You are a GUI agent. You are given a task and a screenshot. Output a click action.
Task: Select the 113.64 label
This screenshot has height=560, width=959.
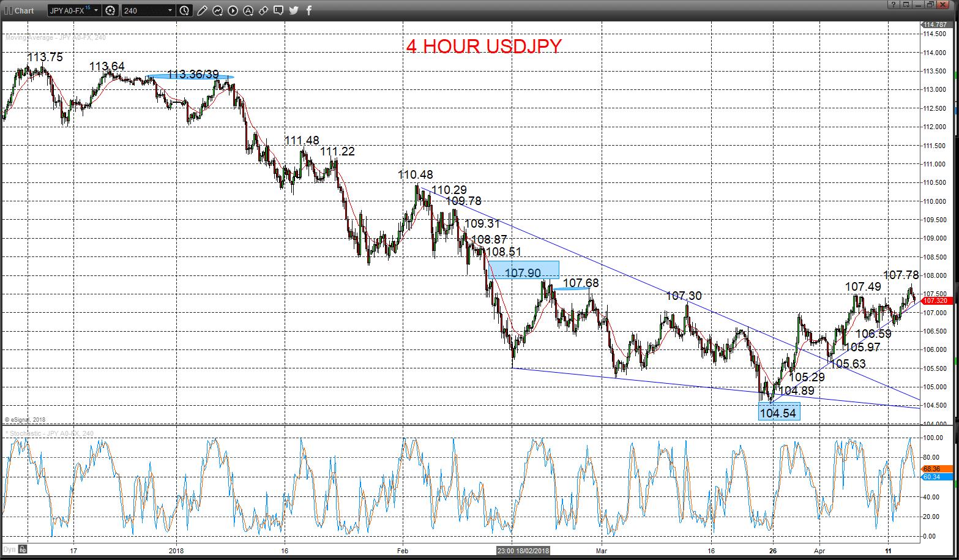[x=107, y=67]
